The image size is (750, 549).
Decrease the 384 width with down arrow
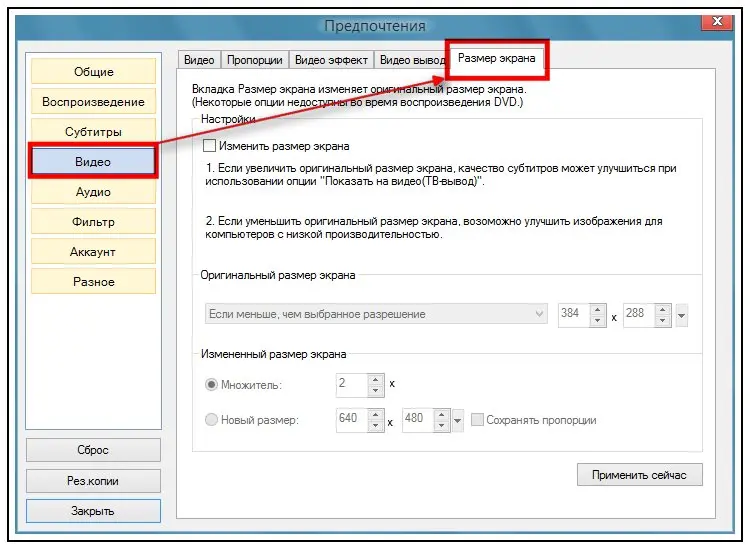[597, 320]
